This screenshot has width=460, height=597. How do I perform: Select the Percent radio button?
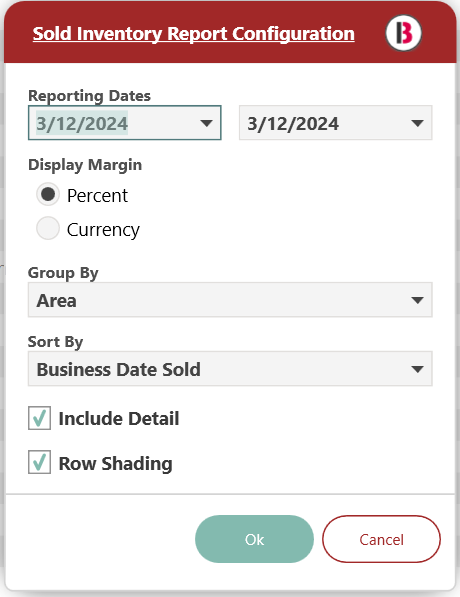coord(48,195)
